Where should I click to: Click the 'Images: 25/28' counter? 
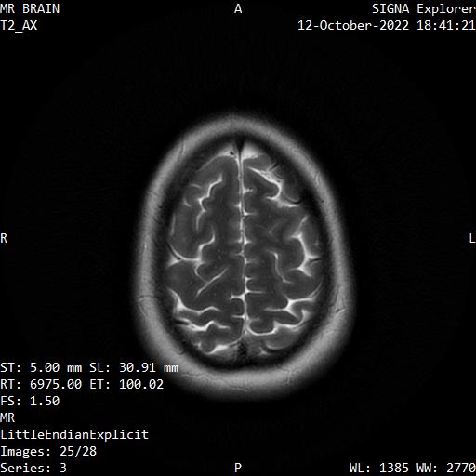(x=48, y=451)
